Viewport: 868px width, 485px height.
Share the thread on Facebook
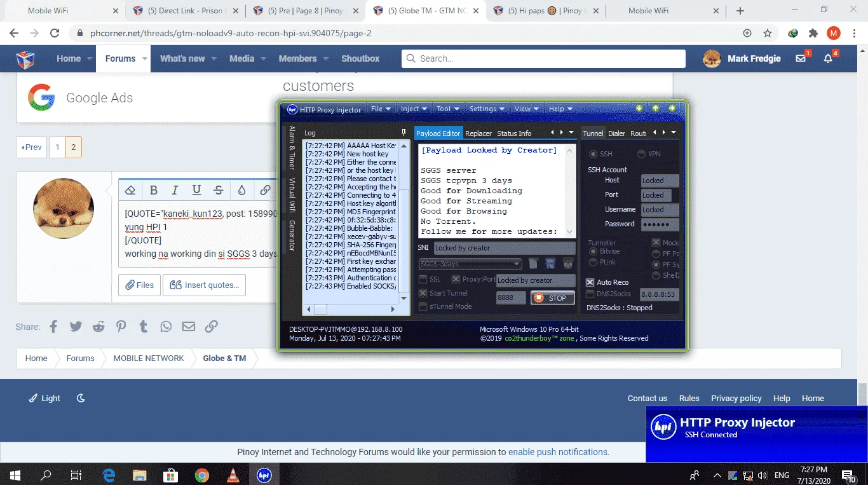tap(53, 327)
